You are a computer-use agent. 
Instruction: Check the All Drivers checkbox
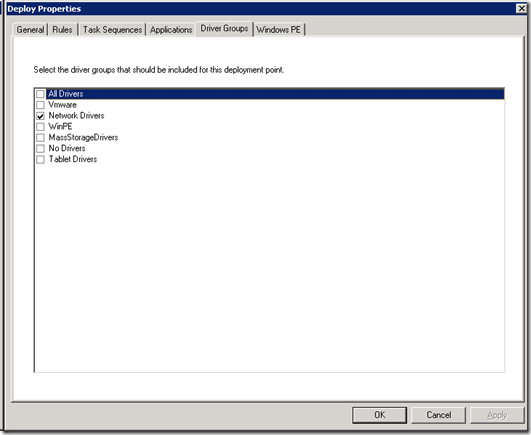(40, 94)
